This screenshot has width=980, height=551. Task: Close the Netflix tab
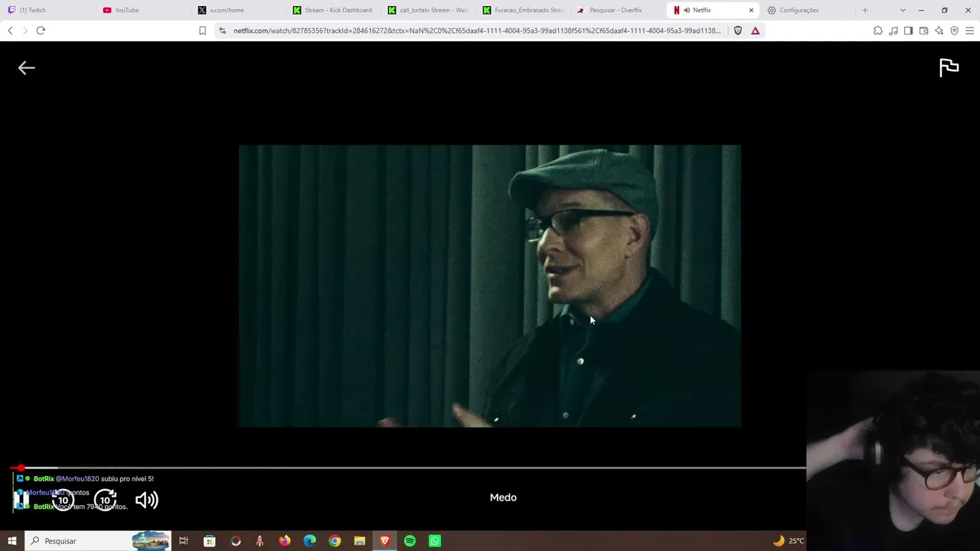pos(751,10)
